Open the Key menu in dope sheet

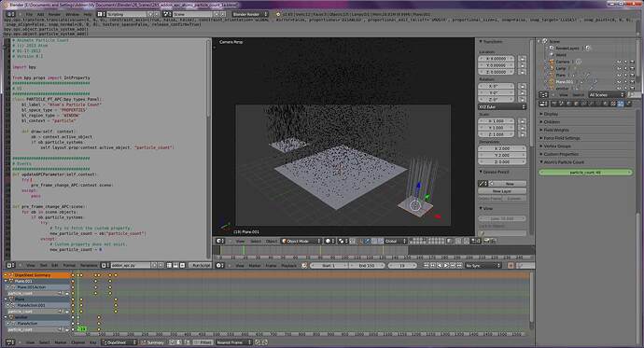tap(92, 342)
